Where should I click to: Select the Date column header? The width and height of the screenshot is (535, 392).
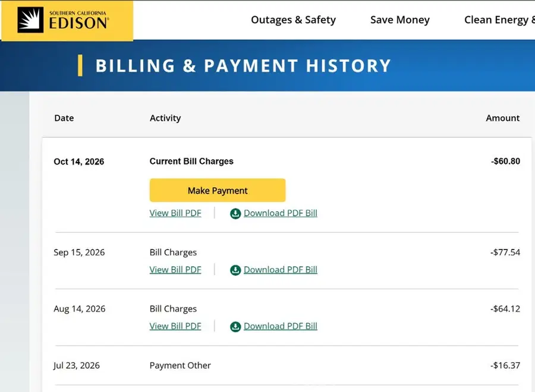(x=64, y=118)
